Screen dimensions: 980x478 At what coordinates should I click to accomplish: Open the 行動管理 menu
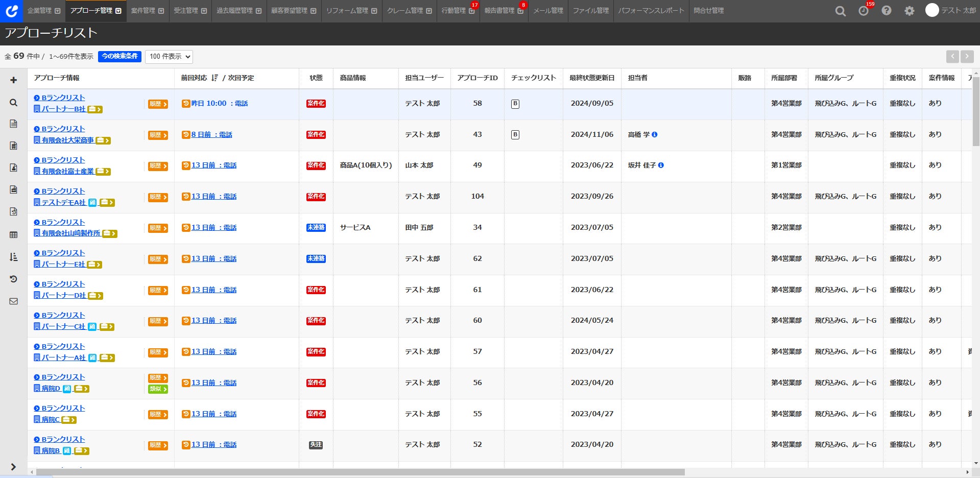point(458,11)
